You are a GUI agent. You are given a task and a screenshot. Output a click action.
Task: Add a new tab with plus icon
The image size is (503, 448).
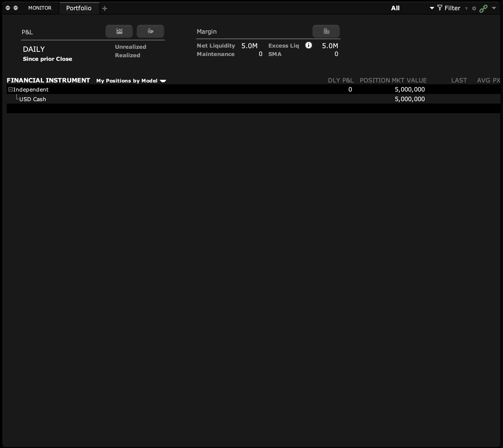pyautogui.click(x=105, y=8)
